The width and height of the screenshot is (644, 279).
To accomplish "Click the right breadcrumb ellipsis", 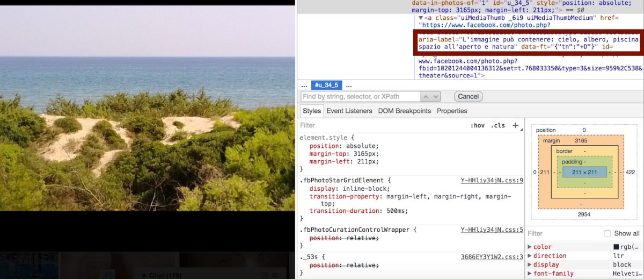I will coord(349,85).
